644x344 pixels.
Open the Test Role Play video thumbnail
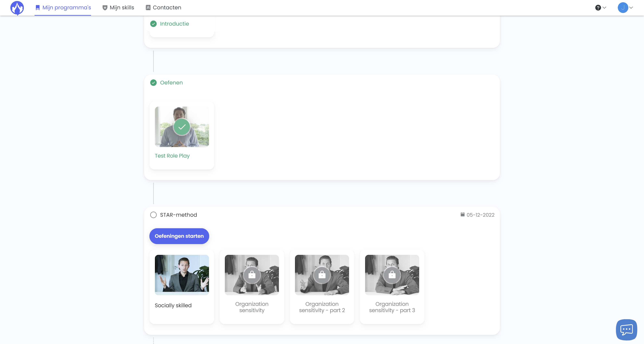click(182, 127)
